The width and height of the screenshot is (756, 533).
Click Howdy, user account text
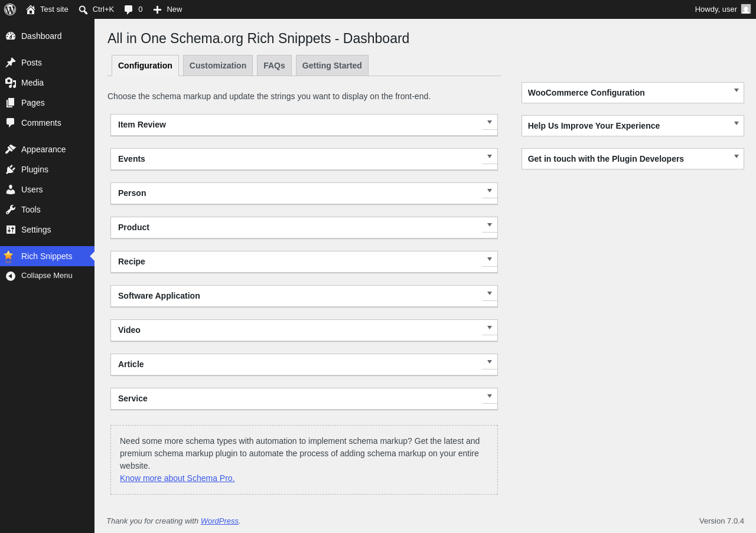(716, 9)
